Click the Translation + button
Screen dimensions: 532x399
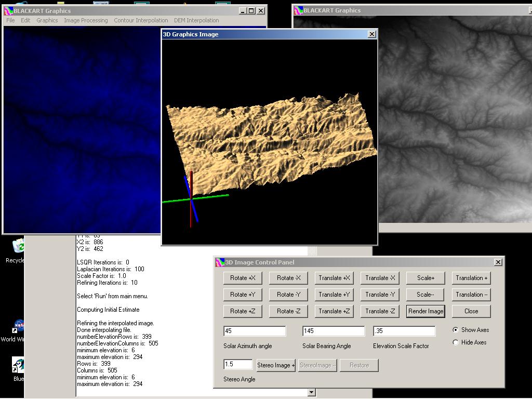[x=471, y=278]
